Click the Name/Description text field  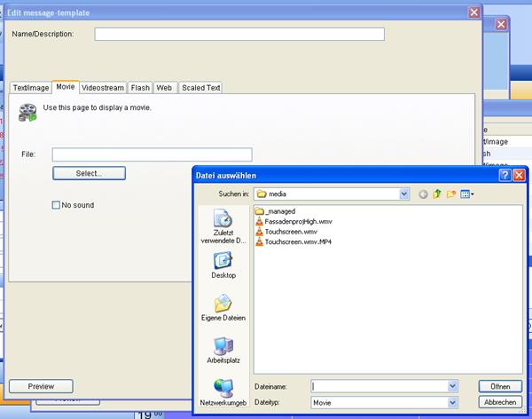coord(239,34)
